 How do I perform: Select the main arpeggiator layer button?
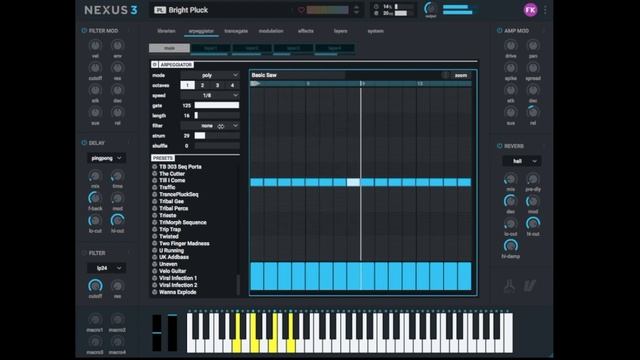pyautogui.click(x=169, y=48)
